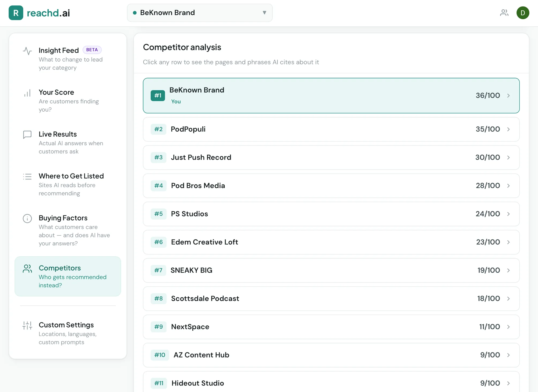
Task: Select the Scottsdale Podcast name
Action: point(205,298)
